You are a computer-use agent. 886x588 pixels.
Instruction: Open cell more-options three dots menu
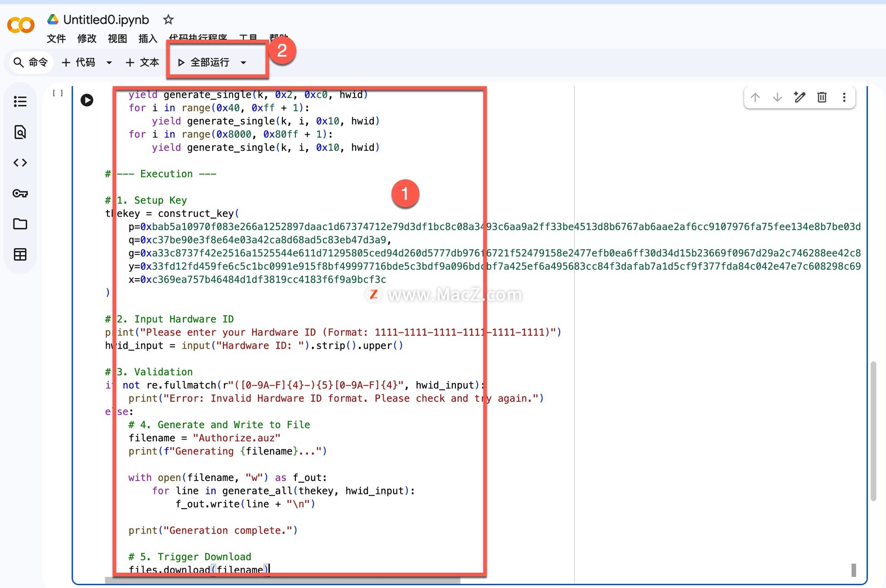click(844, 97)
